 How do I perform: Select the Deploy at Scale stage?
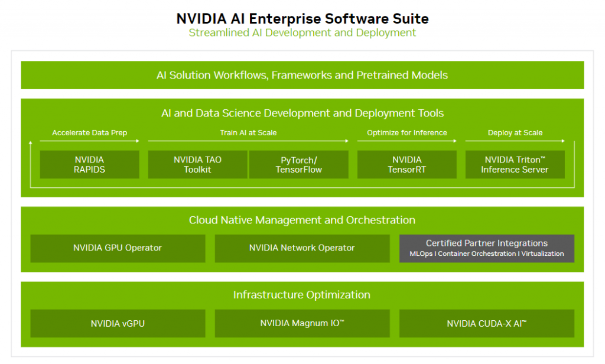(515, 132)
